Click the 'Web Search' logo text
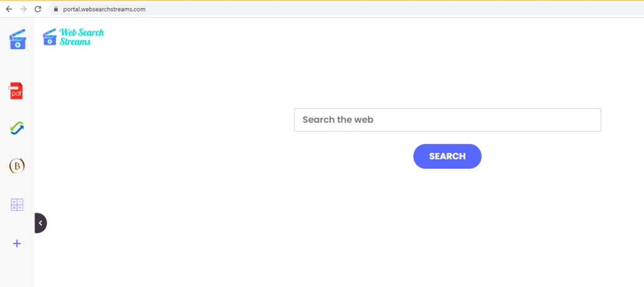The image size is (644, 287). (x=82, y=33)
